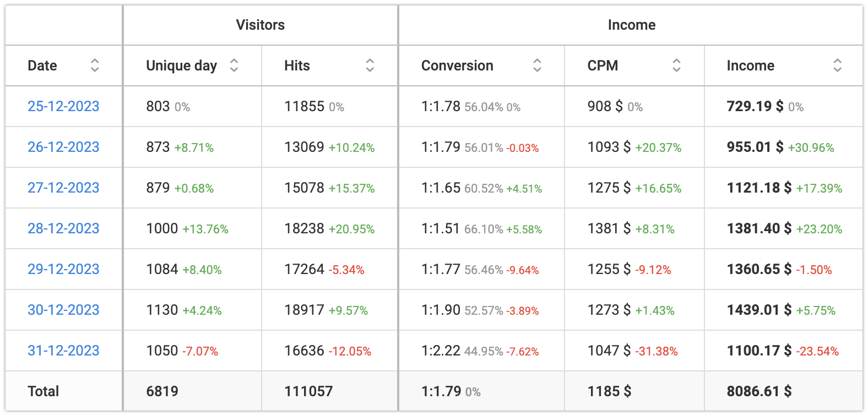Select total income 8086.61 $
868x416 pixels.
coord(759,391)
